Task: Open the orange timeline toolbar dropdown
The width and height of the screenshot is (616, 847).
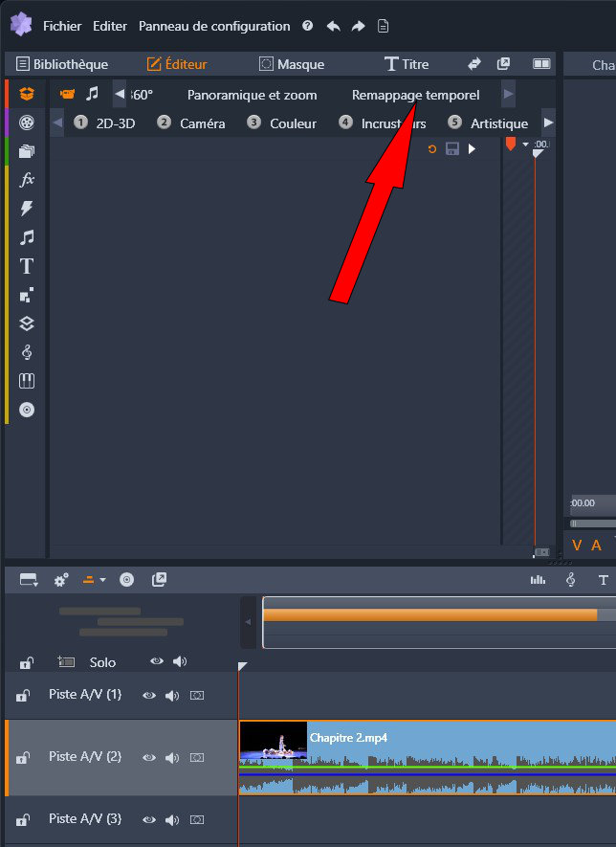Action: pos(93,580)
